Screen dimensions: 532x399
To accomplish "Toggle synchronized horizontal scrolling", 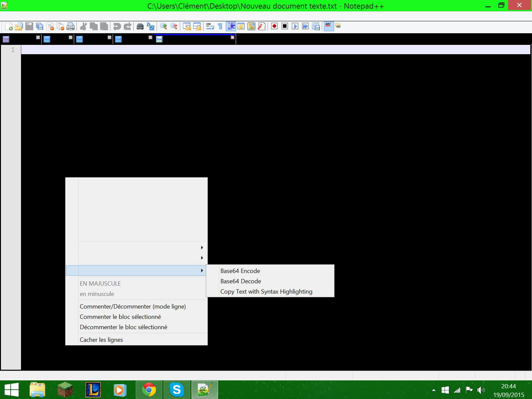I will click(197, 26).
